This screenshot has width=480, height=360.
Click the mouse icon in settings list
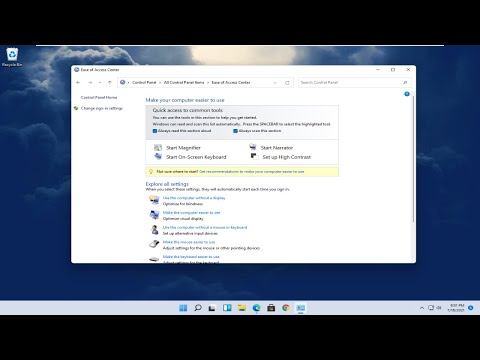tap(154, 244)
